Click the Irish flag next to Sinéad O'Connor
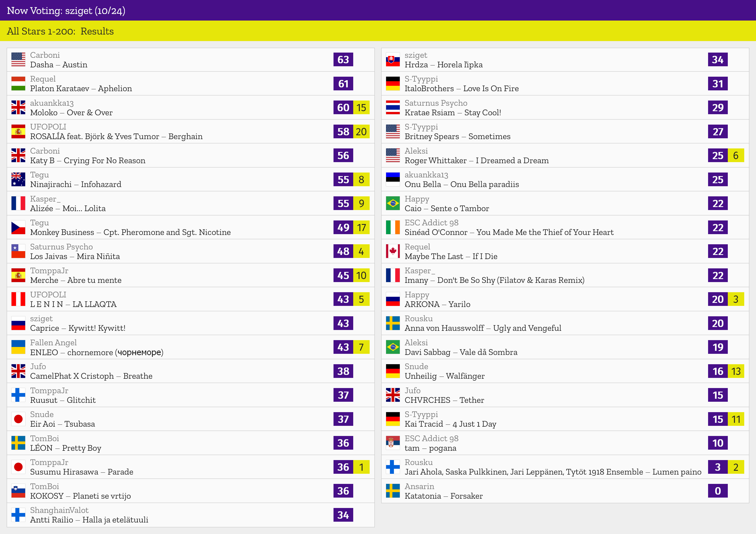 pyautogui.click(x=393, y=227)
